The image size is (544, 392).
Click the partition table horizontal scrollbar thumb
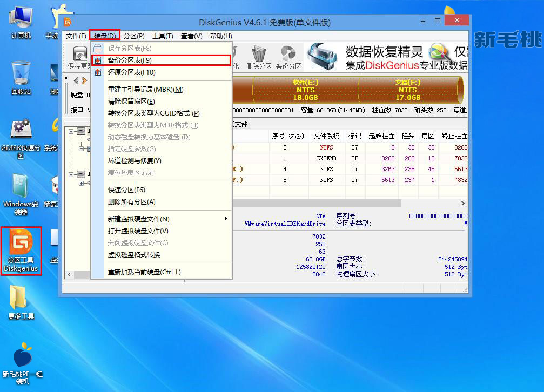point(317,203)
